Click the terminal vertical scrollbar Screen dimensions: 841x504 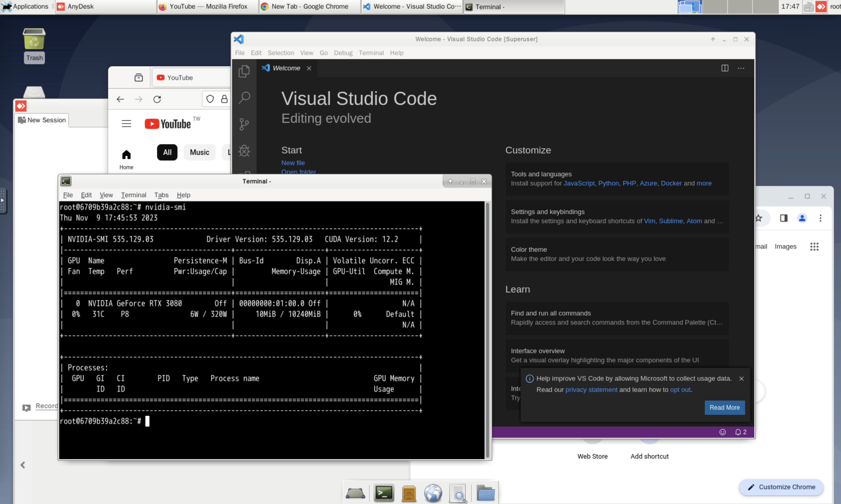click(x=487, y=329)
